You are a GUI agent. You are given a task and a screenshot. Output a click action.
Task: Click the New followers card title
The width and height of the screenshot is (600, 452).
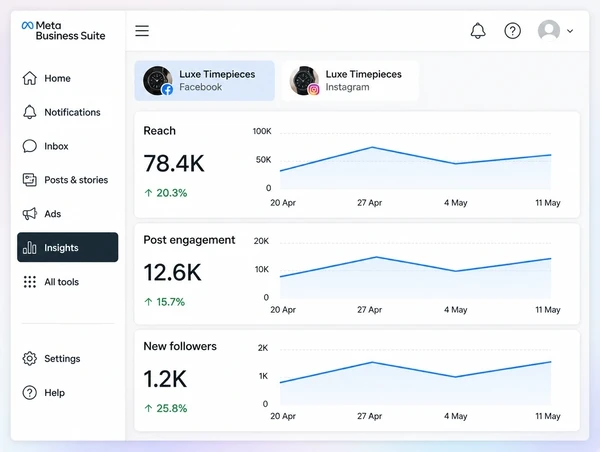[180, 346]
